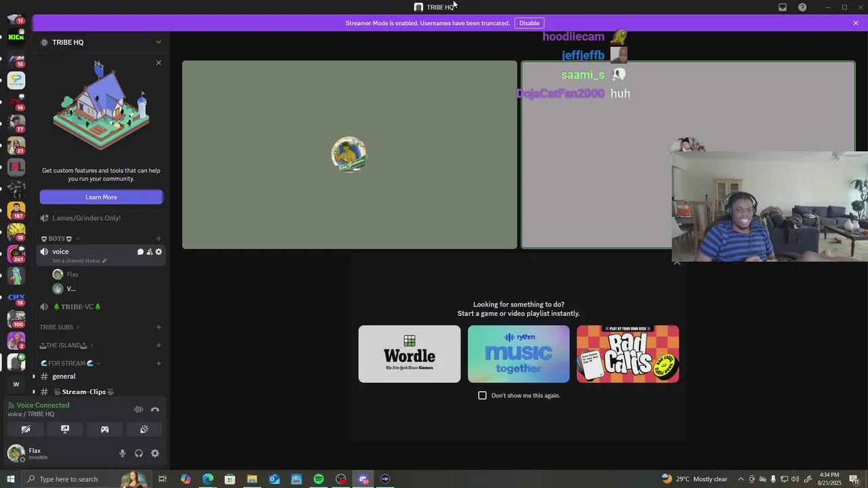868x488 pixels.
Task: Check Don't show me this again
Action: coord(482,395)
